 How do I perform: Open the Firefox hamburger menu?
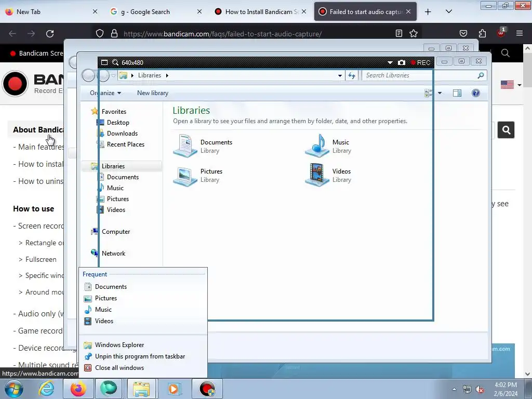520,34
